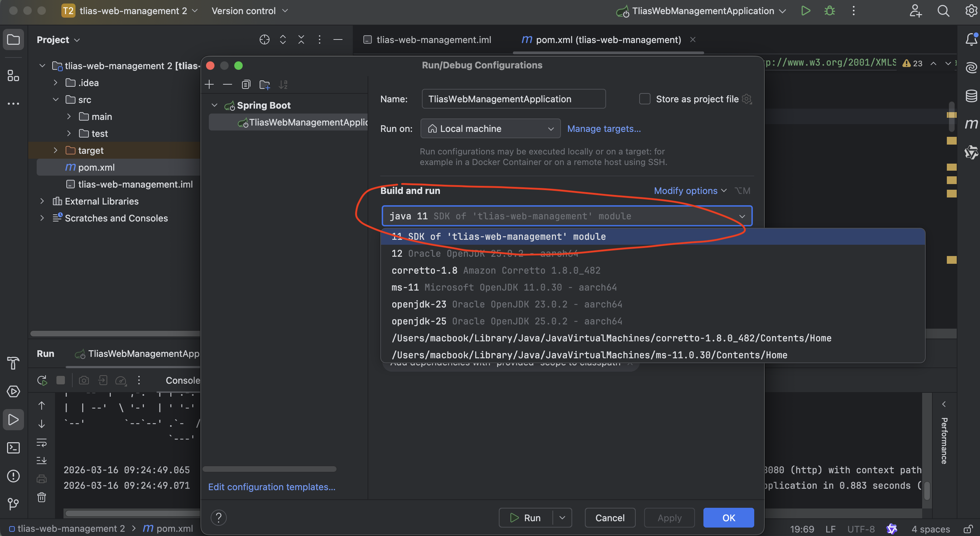Image resolution: width=980 pixels, height=536 pixels.
Task: Open the Notifications bell icon
Action: point(971,39)
